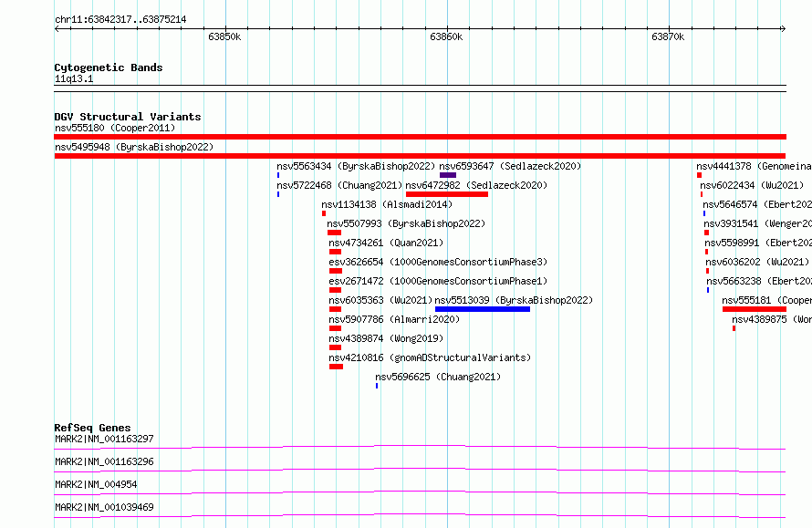
Task: Open transcript MARK2|NM_001163297
Action: (x=104, y=439)
